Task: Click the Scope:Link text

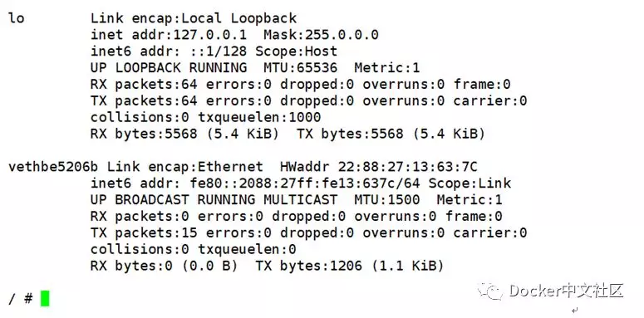Action: click(x=469, y=183)
